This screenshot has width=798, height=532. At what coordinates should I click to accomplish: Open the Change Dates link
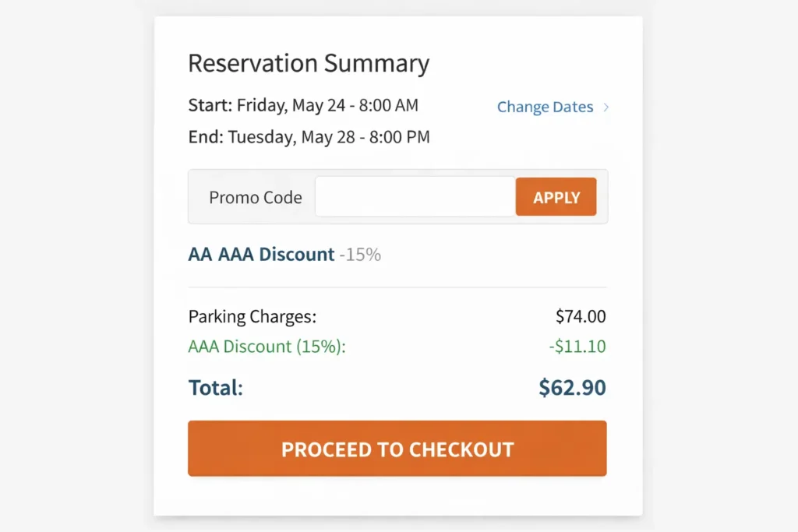(545, 107)
